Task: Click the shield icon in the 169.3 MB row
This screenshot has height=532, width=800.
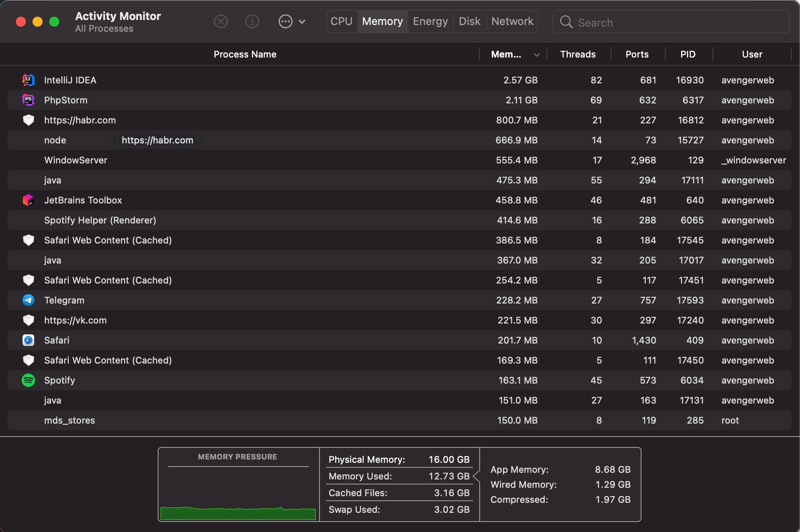Action: [28, 360]
